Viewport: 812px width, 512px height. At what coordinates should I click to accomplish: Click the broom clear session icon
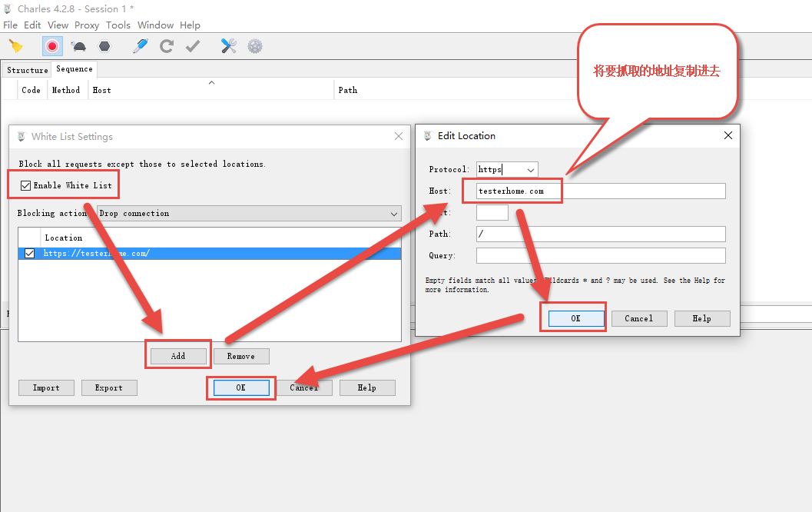point(16,46)
